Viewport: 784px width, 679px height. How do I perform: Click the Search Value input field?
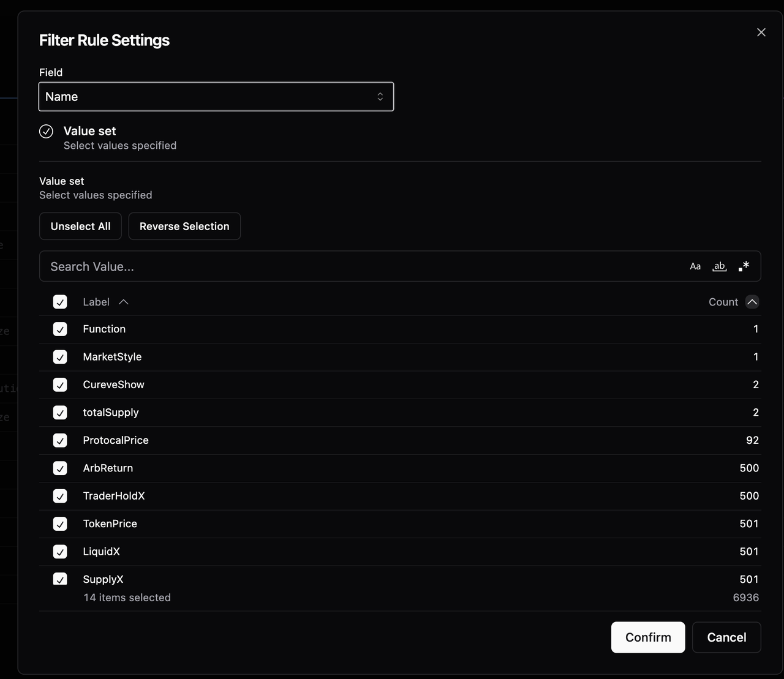click(361, 266)
